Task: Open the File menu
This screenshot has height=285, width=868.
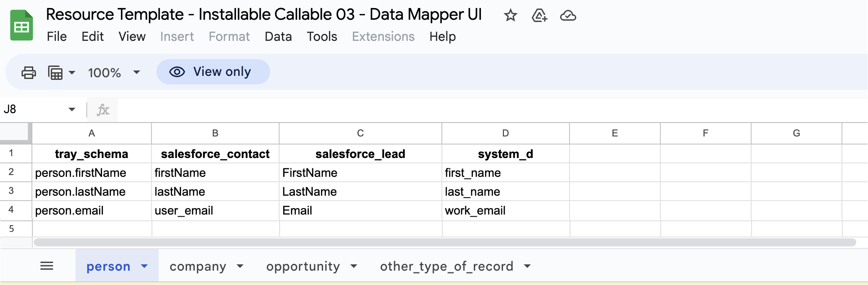Action: 57,36
